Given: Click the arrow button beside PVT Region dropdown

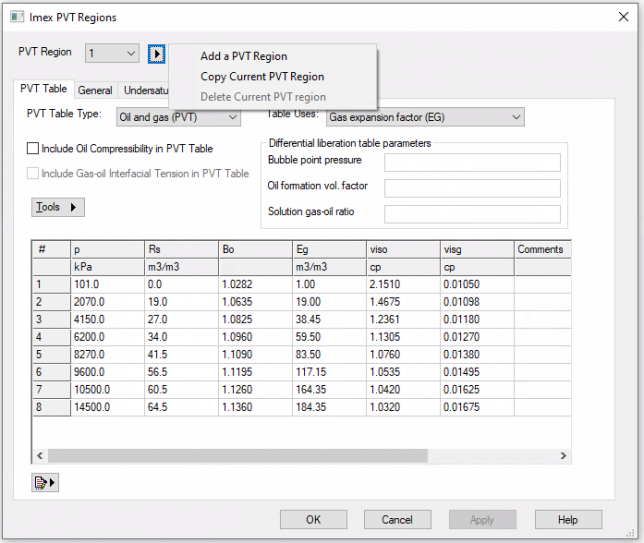Looking at the screenshot, I should point(157,53).
